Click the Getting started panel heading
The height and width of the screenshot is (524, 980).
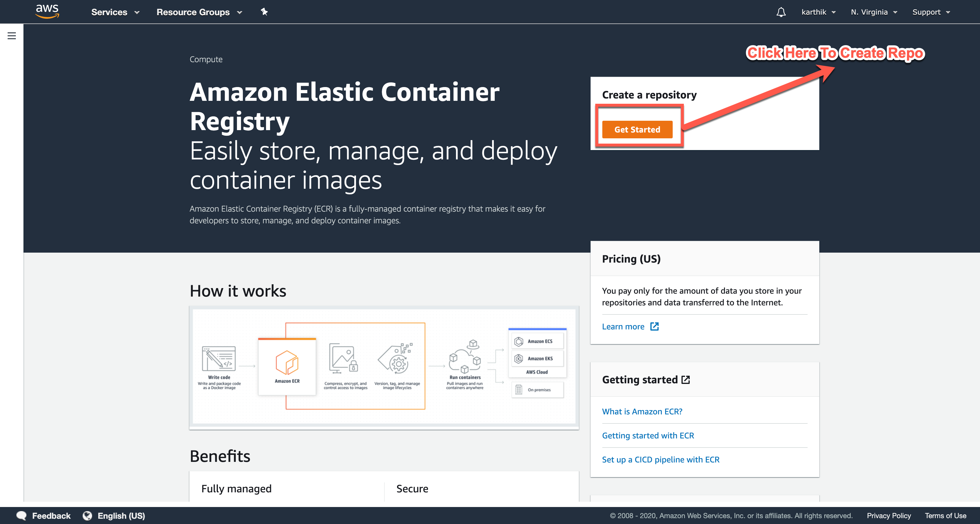click(640, 380)
